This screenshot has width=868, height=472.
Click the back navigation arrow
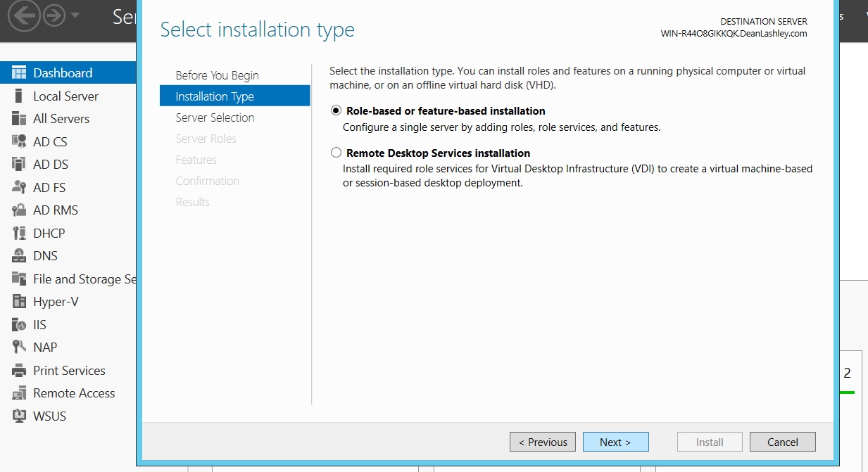point(24,15)
